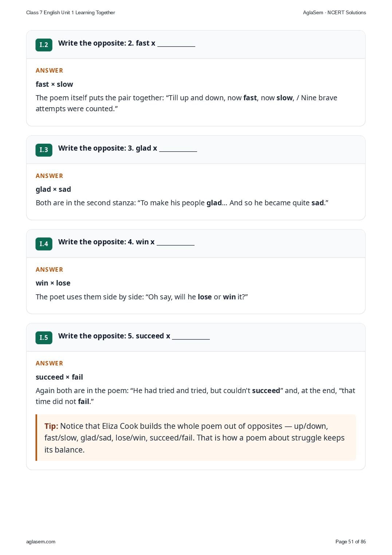This screenshot has width=392, height=555.
Task: Click the I.5 question badge
Action: point(44,338)
